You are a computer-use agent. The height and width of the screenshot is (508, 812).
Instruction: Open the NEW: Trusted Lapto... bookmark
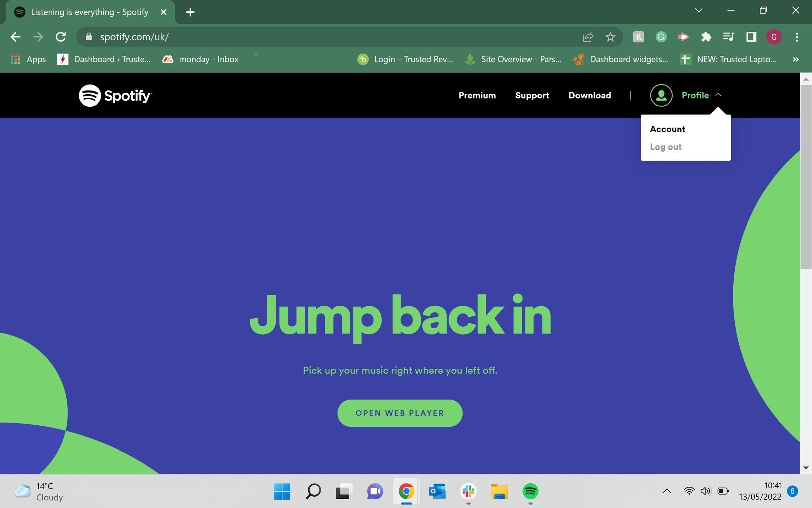click(729, 59)
